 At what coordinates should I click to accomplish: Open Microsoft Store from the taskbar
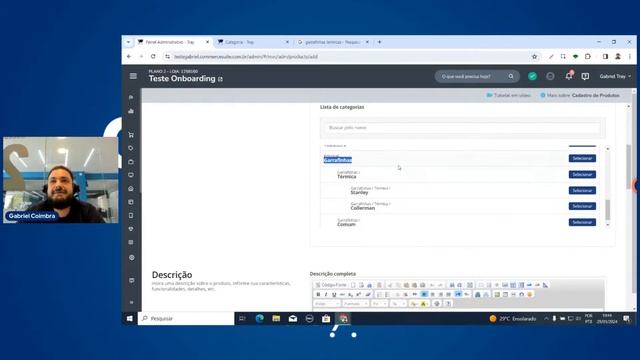[x=326, y=318]
